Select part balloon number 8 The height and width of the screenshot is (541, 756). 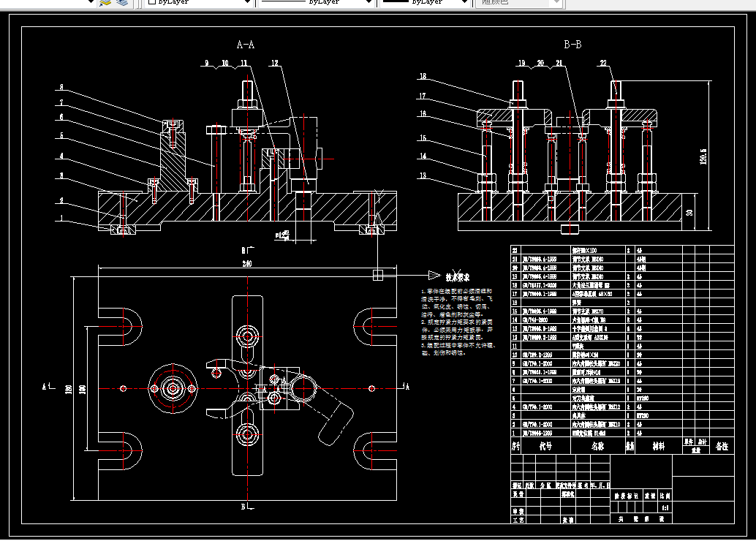click(x=61, y=87)
